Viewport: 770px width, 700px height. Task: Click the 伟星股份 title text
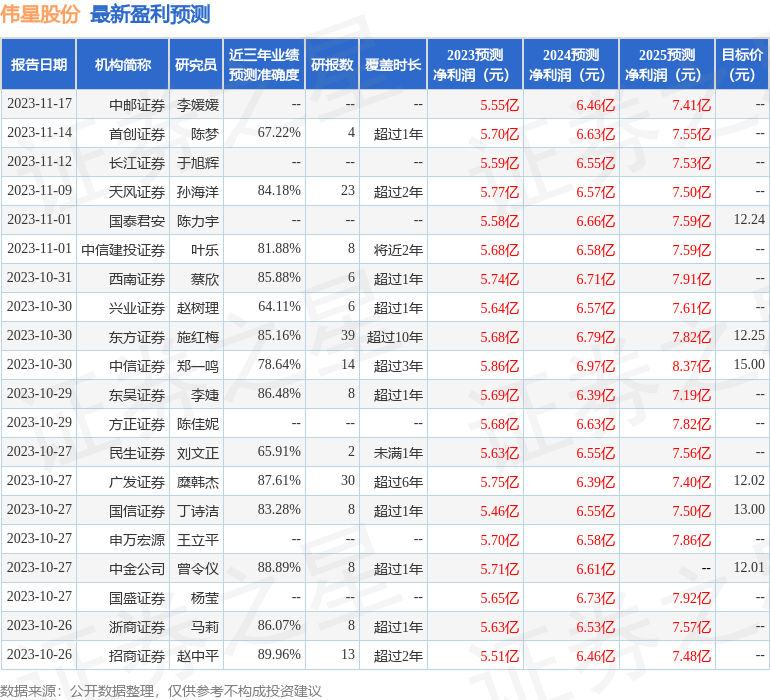[x=40, y=14]
